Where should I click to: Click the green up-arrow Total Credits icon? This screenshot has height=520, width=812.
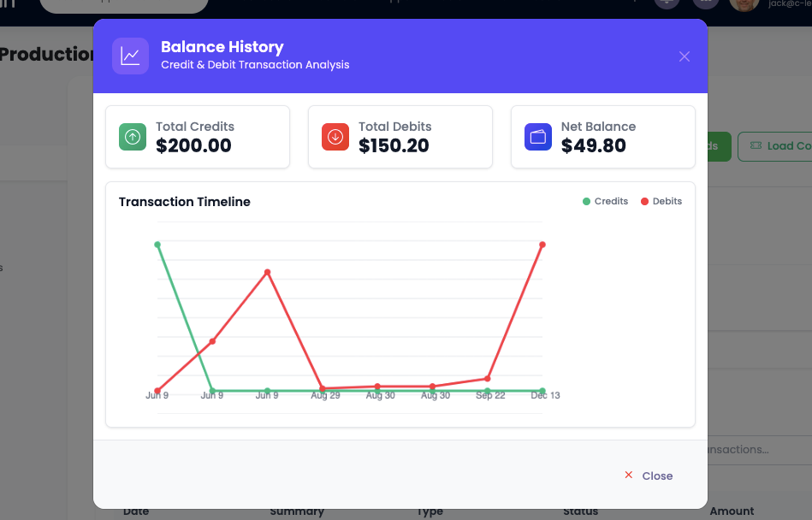tap(133, 137)
